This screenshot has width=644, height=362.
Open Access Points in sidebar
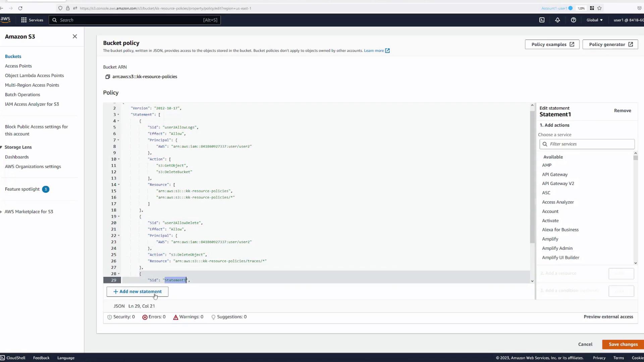pyautogui.click(x=18, y=66)
